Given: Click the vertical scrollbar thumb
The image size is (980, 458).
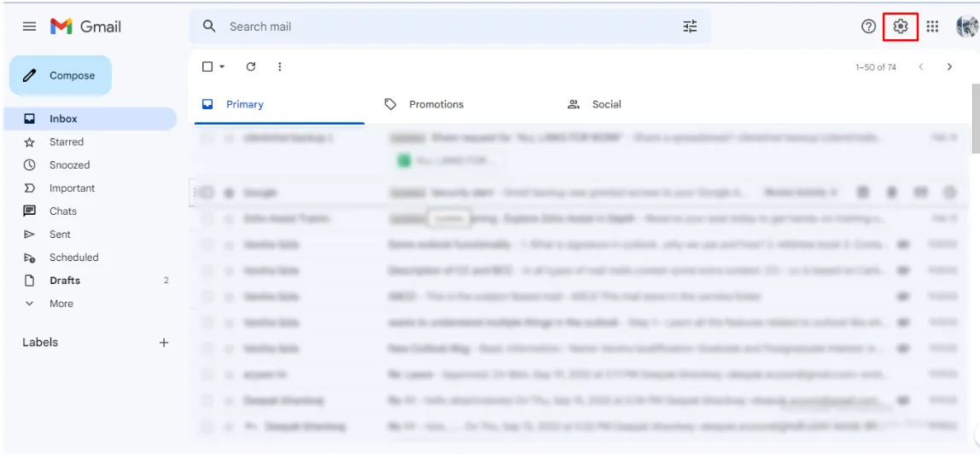Looking at the screenshot, I should pos(976,118).
